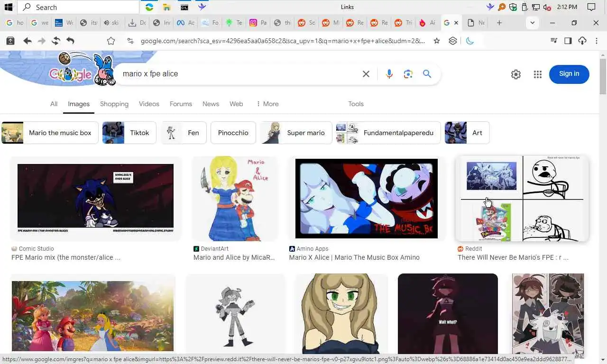The width and height of the screenshot is (607, 364).
Task: Open the notification center icon
Action: tap(591, 7)
